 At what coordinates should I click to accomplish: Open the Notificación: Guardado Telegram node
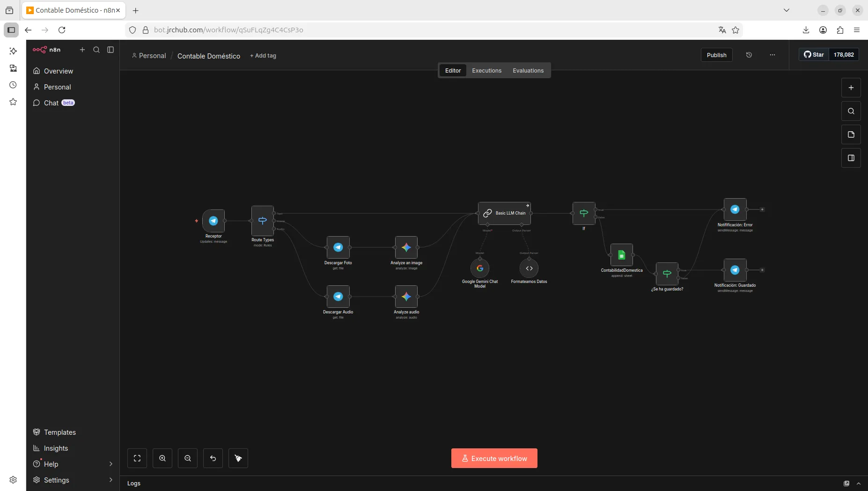coord(735,270)
